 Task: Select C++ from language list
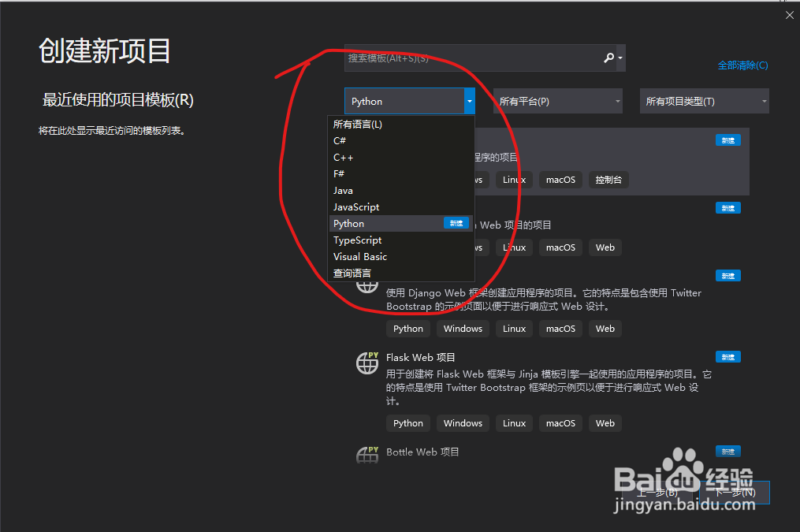point(401,157)
